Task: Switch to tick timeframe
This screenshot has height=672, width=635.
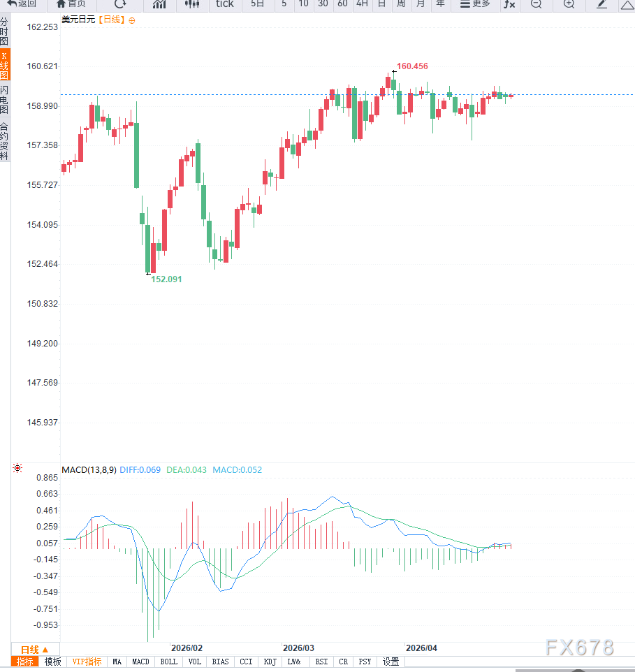Action: (224, 4)
